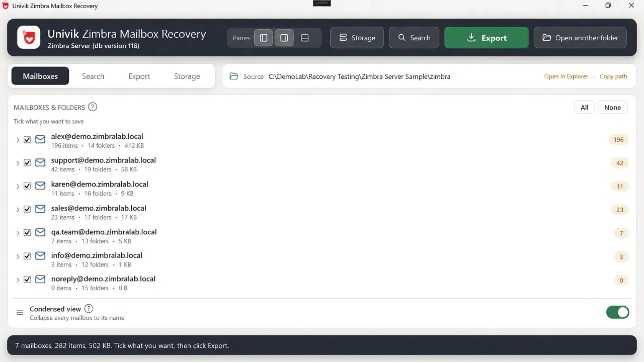
Task: Expand the qa.team@demo.zimbralab.local mailbox
Action: tap(18, 233)
